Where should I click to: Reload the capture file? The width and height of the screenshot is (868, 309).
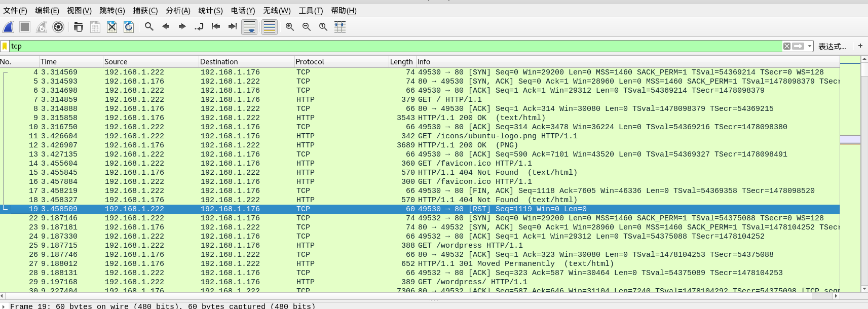129,27
